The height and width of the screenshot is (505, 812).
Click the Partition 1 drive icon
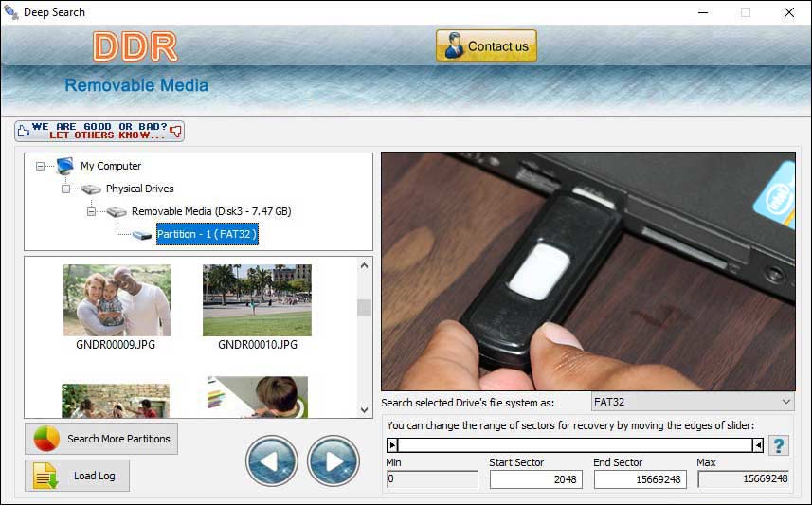pyautogui.click(x=142, y=235)
